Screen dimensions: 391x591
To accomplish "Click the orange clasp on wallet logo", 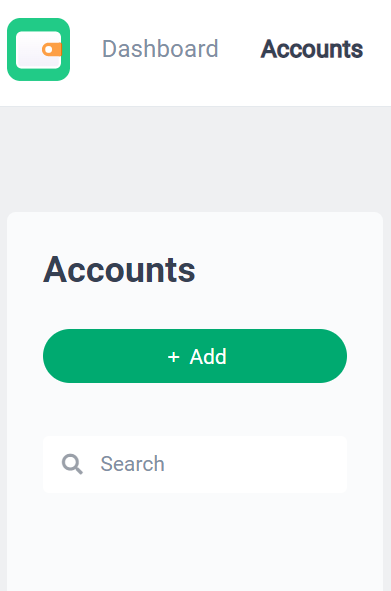I will point(52,49).
